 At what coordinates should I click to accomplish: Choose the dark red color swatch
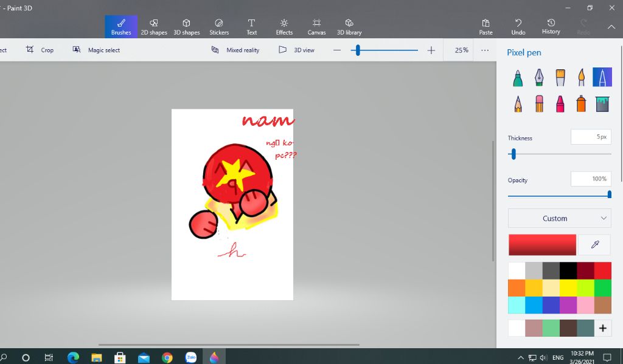coord(585,271)
